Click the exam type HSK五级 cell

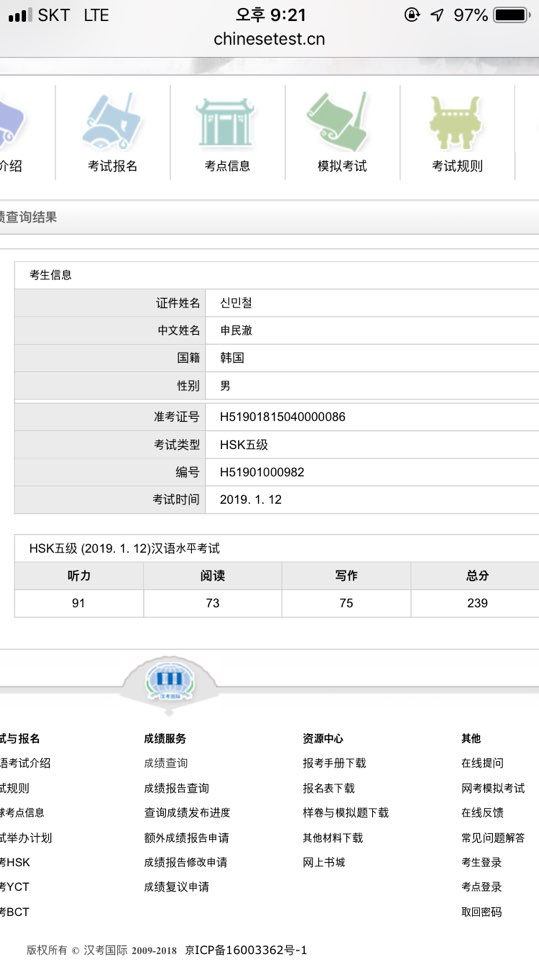click(244, 444)
